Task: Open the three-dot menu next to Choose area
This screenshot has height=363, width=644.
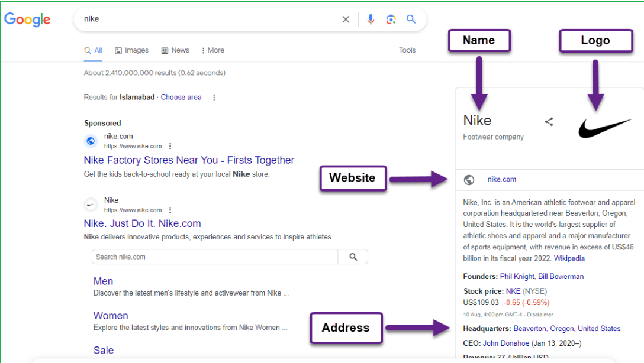Action: [x=214, y=97]
